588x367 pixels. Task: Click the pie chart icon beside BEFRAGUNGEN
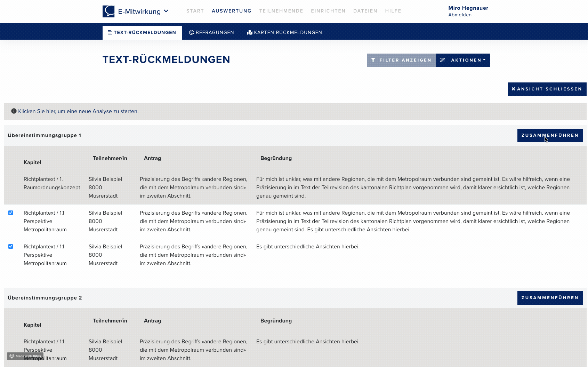(x=191, y=33)
